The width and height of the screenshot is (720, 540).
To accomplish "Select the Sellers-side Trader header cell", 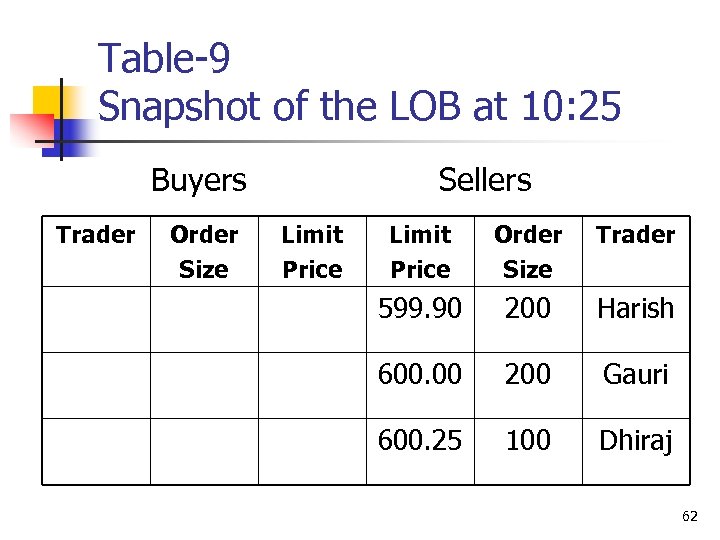I will pyautogui.click(x=636, y=235).
